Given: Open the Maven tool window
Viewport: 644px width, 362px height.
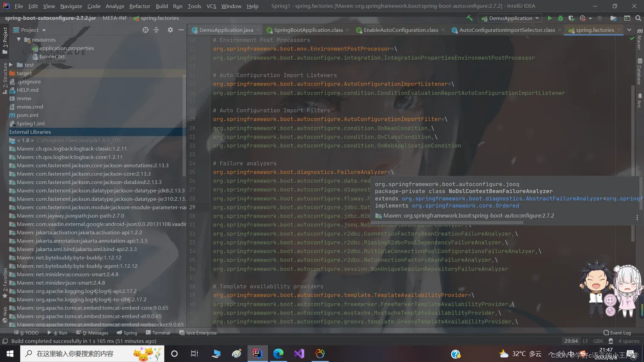Looking at the screenshot, I should tap(639, 40).
